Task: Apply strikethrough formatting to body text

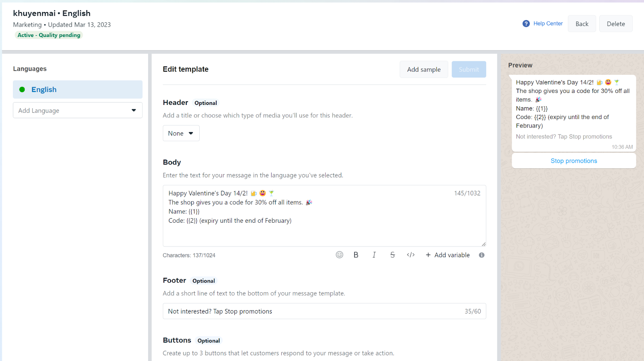Action: coord(392,255)
